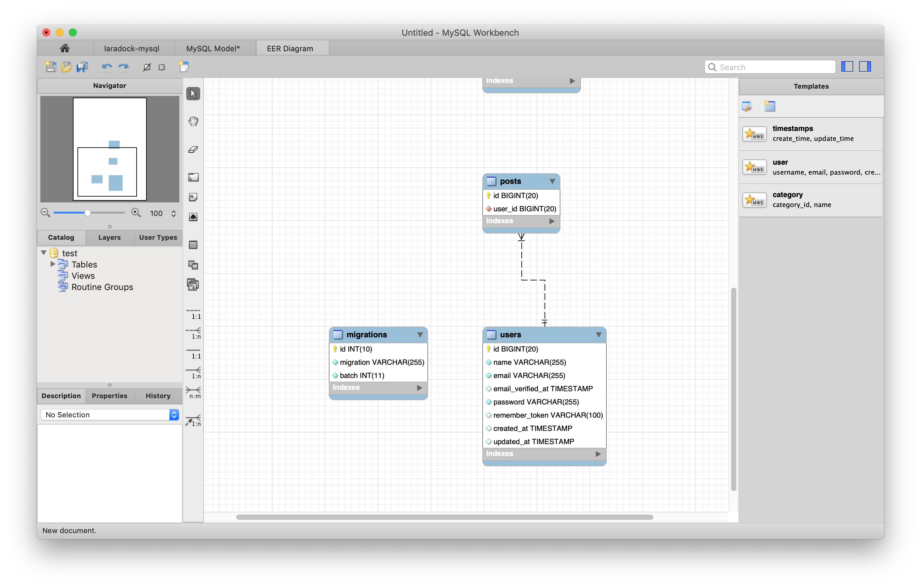
Task: Click the new table template icon
Action: click(x=769, y=106)
